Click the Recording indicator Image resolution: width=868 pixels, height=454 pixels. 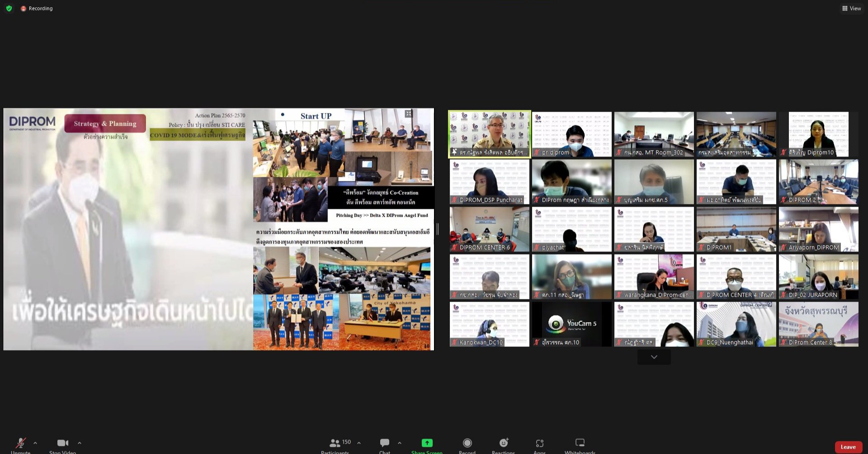point(37,8)
